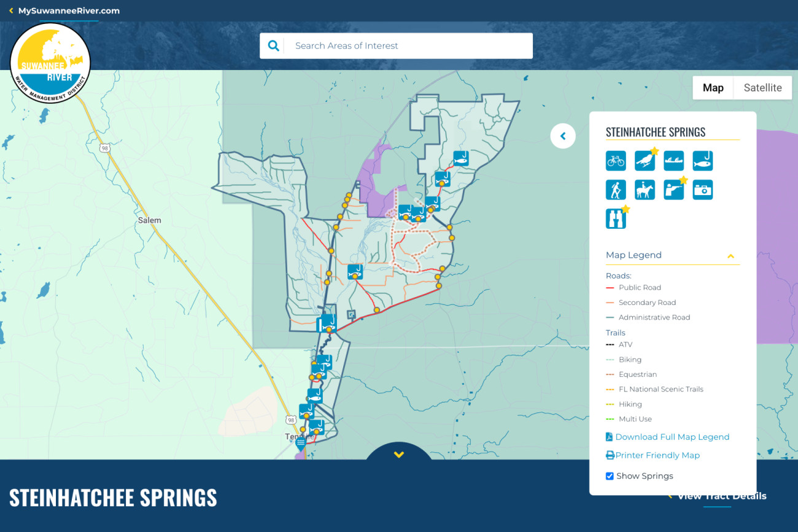
Task: Select the hunting activity icon
Action: [673, 190]
